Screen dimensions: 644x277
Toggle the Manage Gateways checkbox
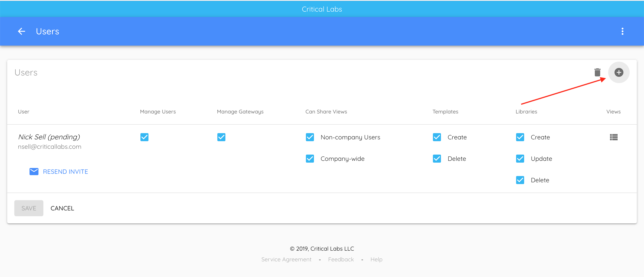coord(221,137)
